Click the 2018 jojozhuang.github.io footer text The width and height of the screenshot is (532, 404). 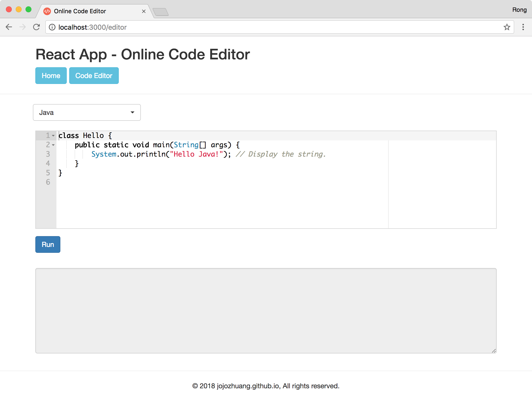click(x=266, y=386)
